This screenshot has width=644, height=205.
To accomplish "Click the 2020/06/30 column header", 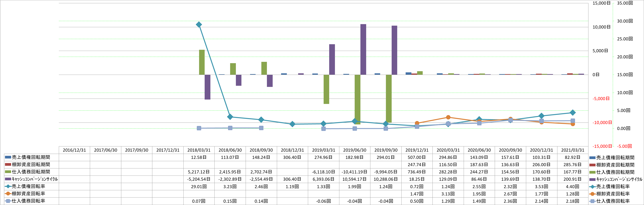I will point(479,150).
